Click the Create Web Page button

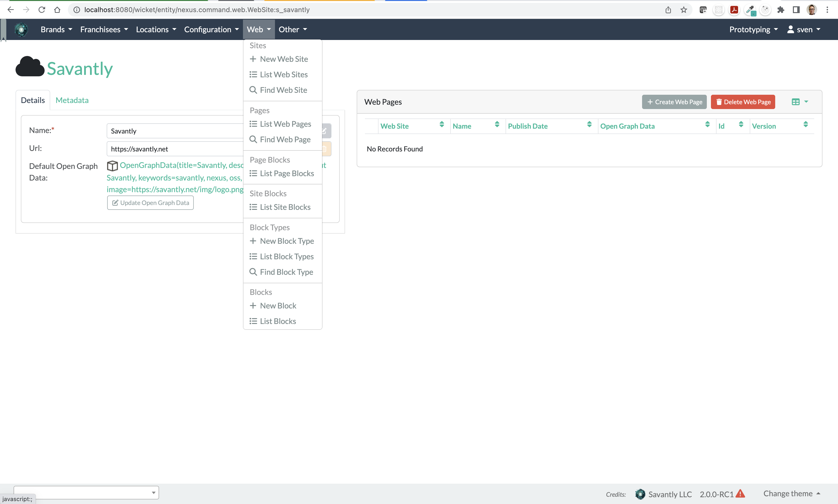(x=674, y=102)
